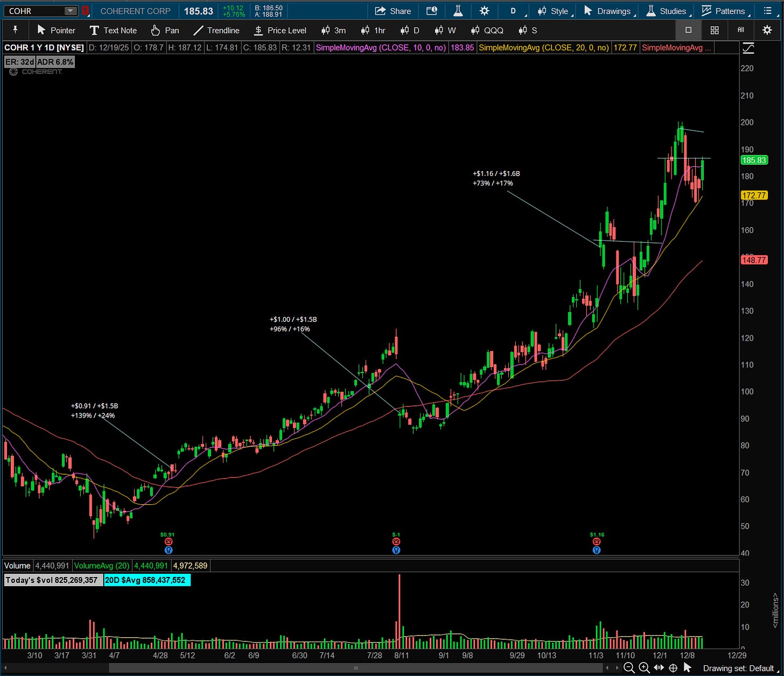Select the Text Note tool
Viewport: 784px width, 676px height.
coord(113,30)
